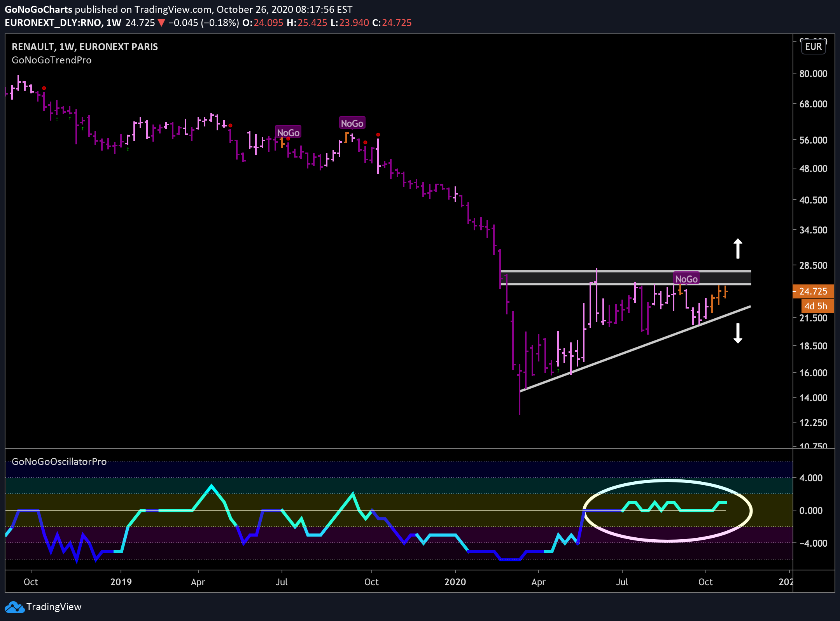Screen dimensions: 840x621
Task: Click the 14.000 price axis label
Action: coord(814,398)
